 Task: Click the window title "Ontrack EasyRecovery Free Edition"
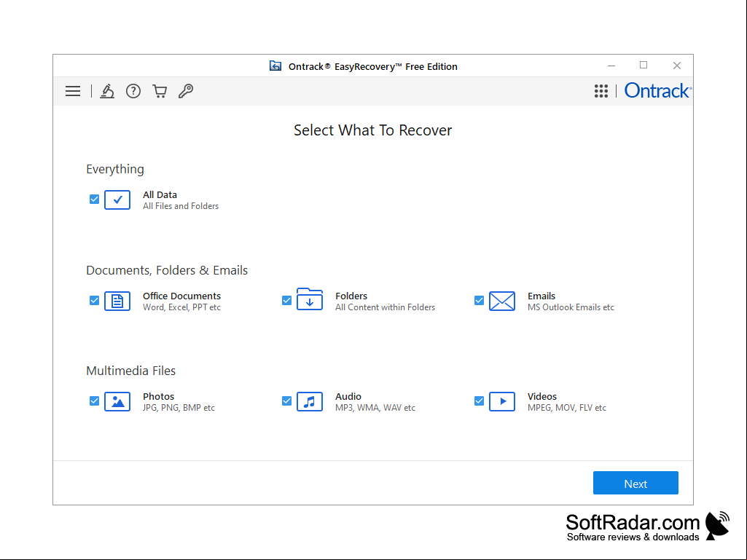point(373,67)
